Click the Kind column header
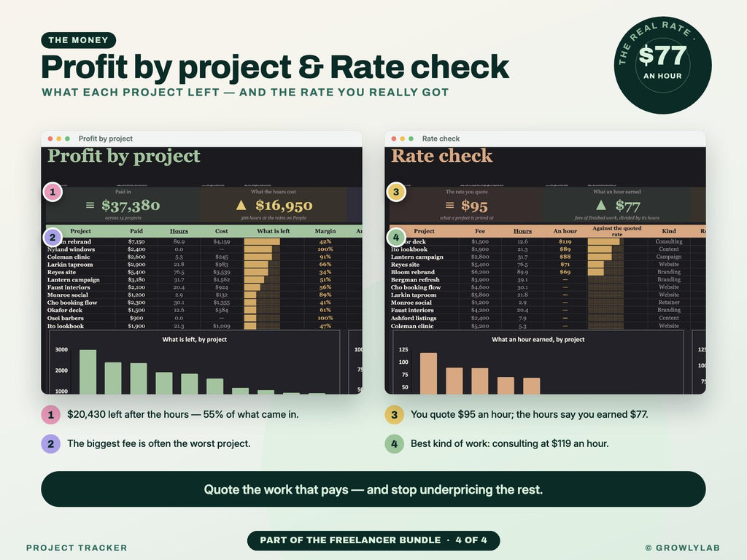This screenshot has width=747, height=560. point(669,231)
